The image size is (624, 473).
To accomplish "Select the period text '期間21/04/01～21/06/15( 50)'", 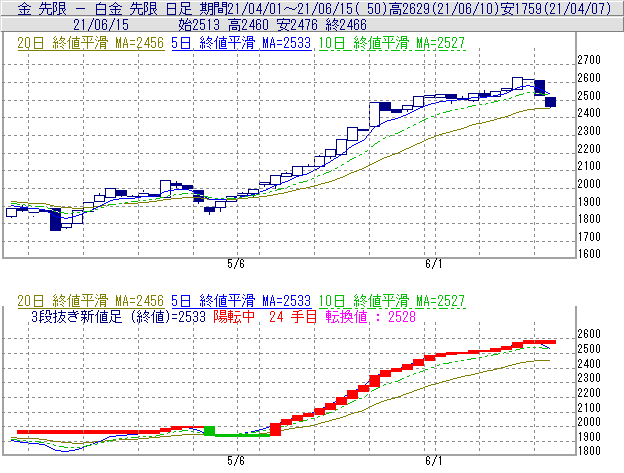I will [293, 8].
